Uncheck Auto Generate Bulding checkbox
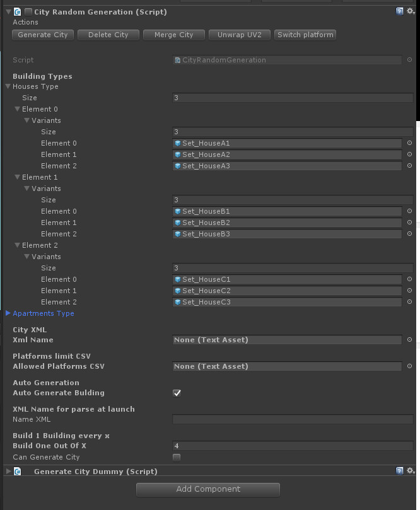Viewport: 420px width, 510px height. coord(177,393)
